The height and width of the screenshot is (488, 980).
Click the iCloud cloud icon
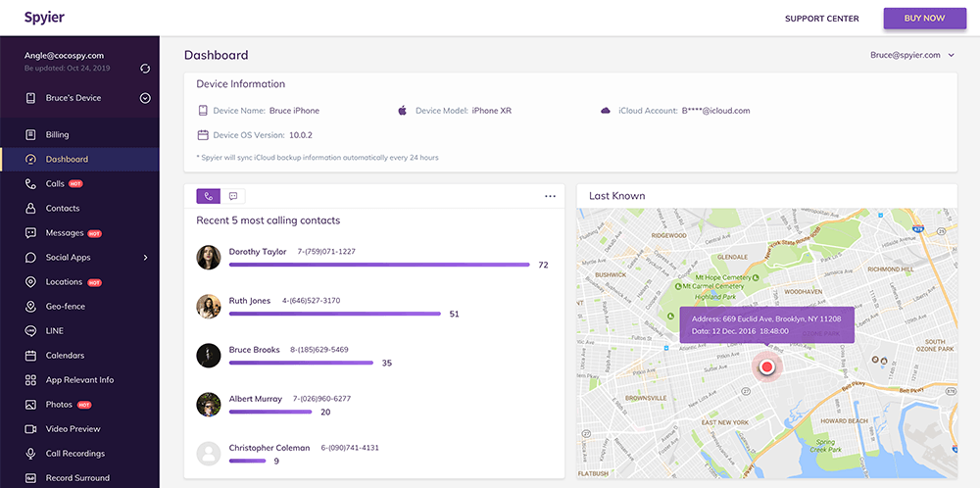[x=605, y=111]
